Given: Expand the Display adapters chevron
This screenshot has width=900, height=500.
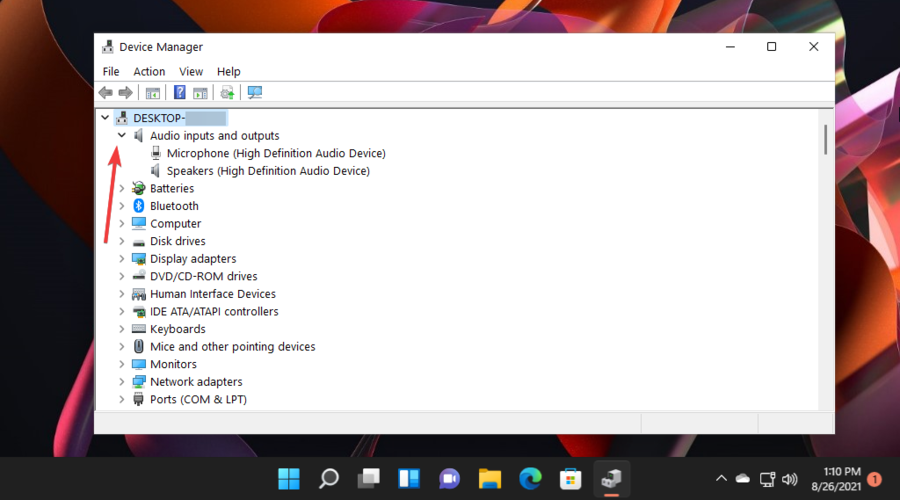Looking at the screenshot, I should (x=122, y=259).
